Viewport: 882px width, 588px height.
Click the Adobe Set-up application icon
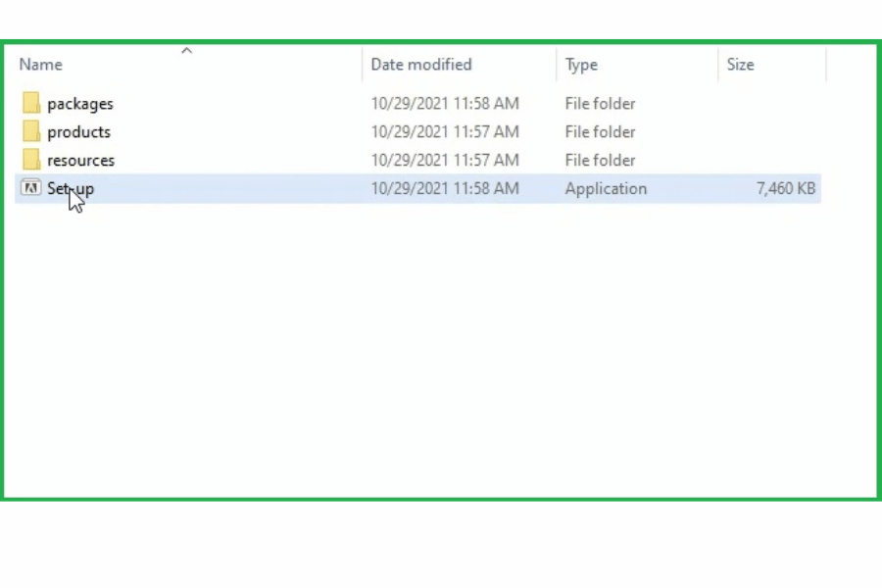tap(30, 188)
